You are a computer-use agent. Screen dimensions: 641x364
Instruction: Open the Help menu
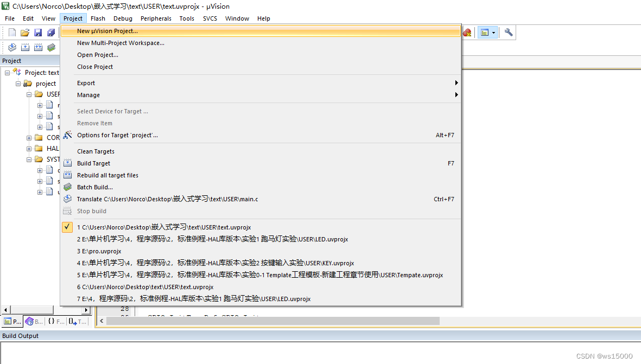tap(263, 18)
